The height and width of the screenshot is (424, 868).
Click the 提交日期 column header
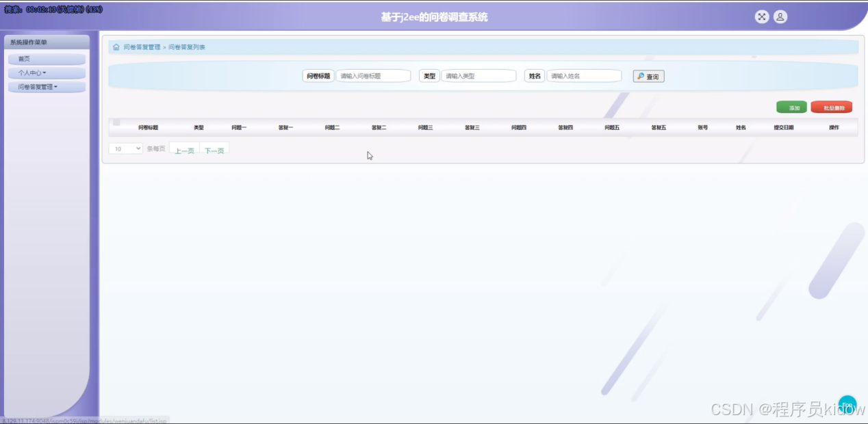click(784, 128)
